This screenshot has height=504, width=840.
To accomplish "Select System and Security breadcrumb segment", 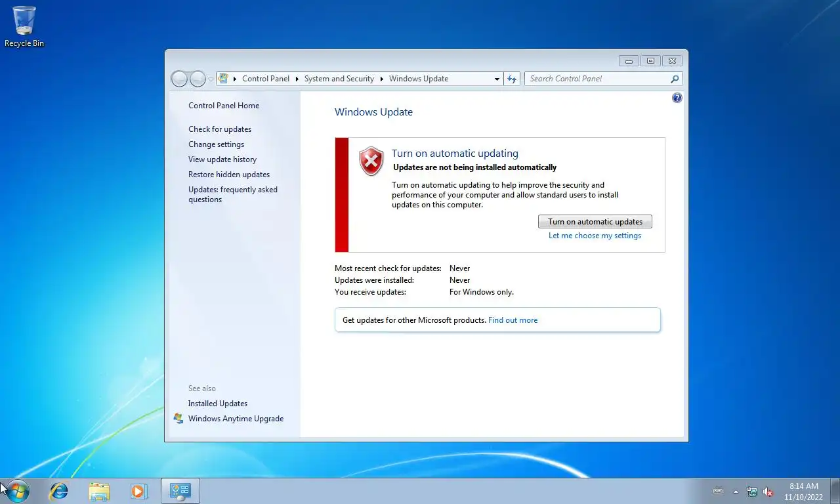I will click(x=339, y=79).
